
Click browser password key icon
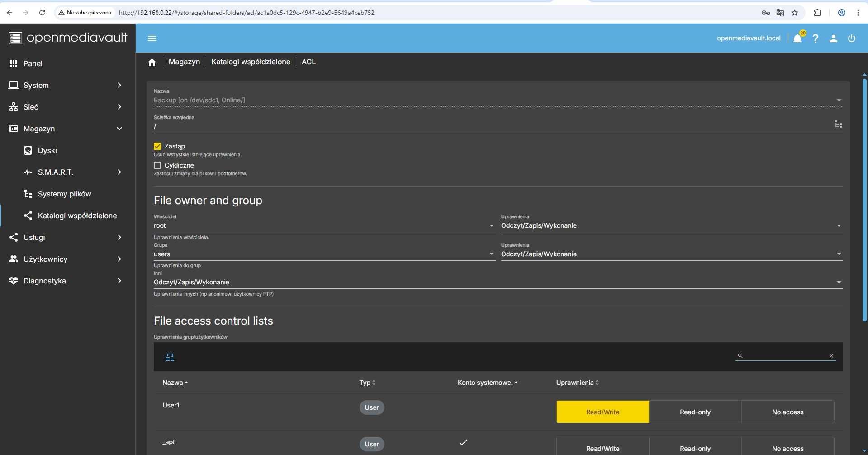tap(765, 13)
